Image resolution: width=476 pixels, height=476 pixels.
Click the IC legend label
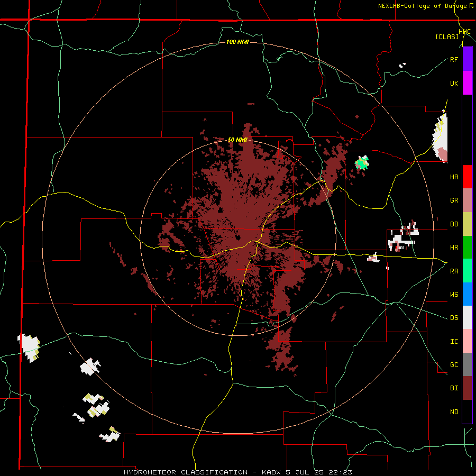(x=454, y=342)
